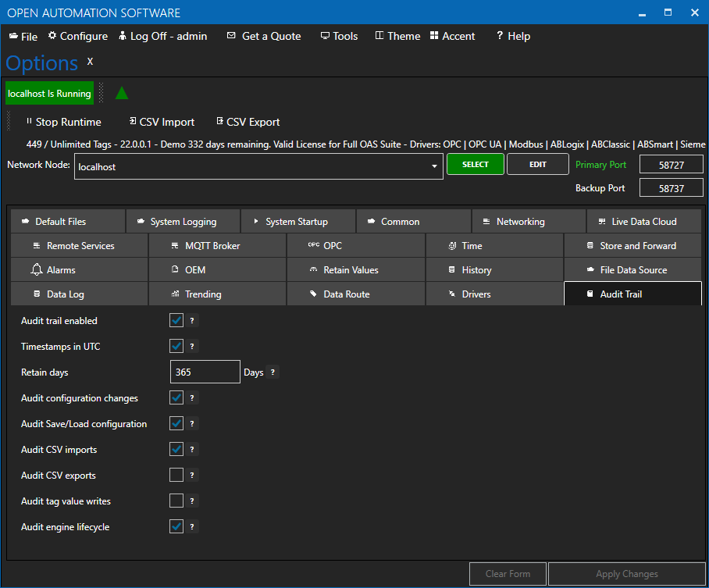Click the green SELECT button
This screenshot has height=588, width=709.
click(476, 164)
